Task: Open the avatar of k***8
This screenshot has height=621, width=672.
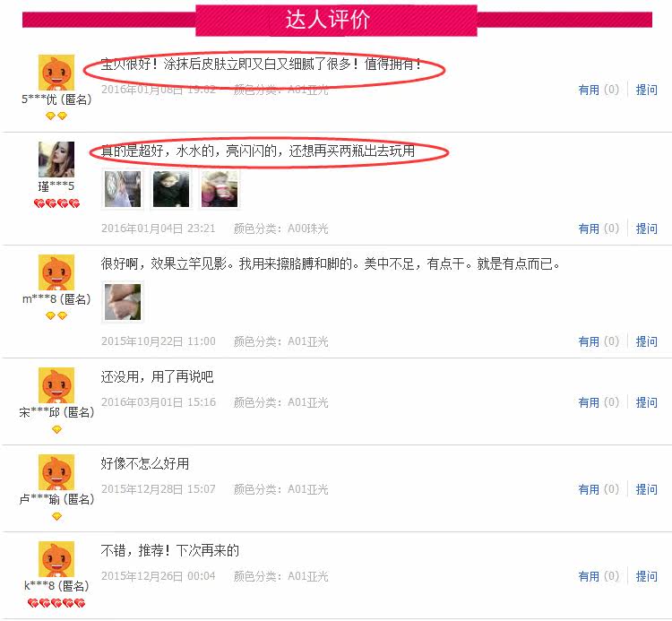Action: click(x=56, y=559)
